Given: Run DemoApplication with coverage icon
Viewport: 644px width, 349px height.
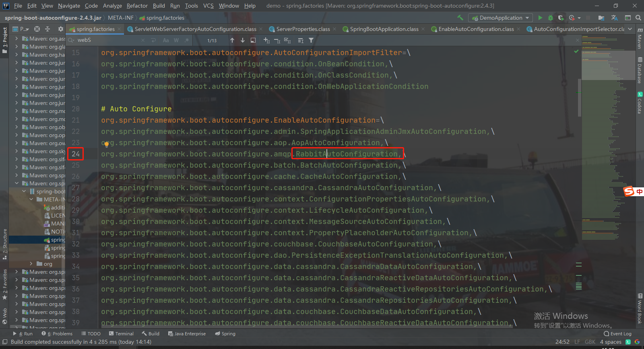Looking at the screenshot, I should click(x=561, y=18).
